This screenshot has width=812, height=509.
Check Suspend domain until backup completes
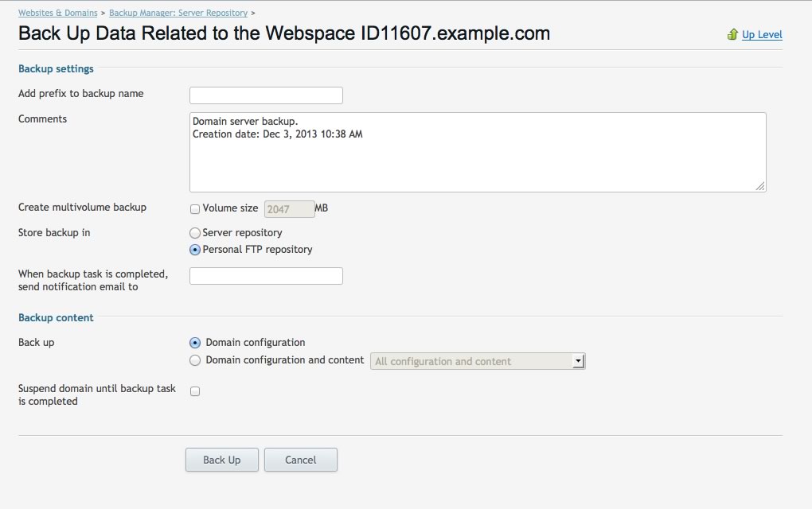(x=195, y=391)
